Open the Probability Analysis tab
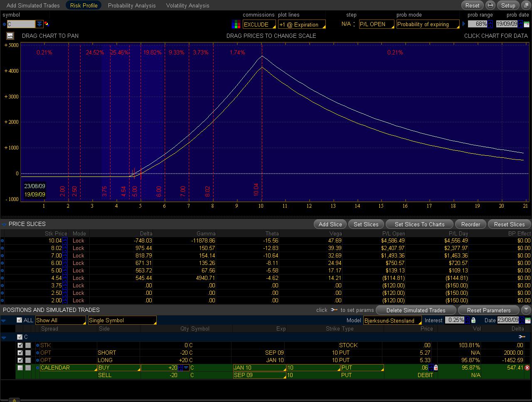Screen dimensions: 532x402 [x=132, y=5]
